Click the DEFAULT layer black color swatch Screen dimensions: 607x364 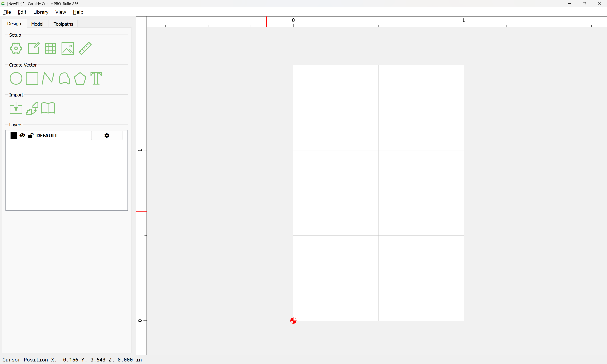click(14, 135)
